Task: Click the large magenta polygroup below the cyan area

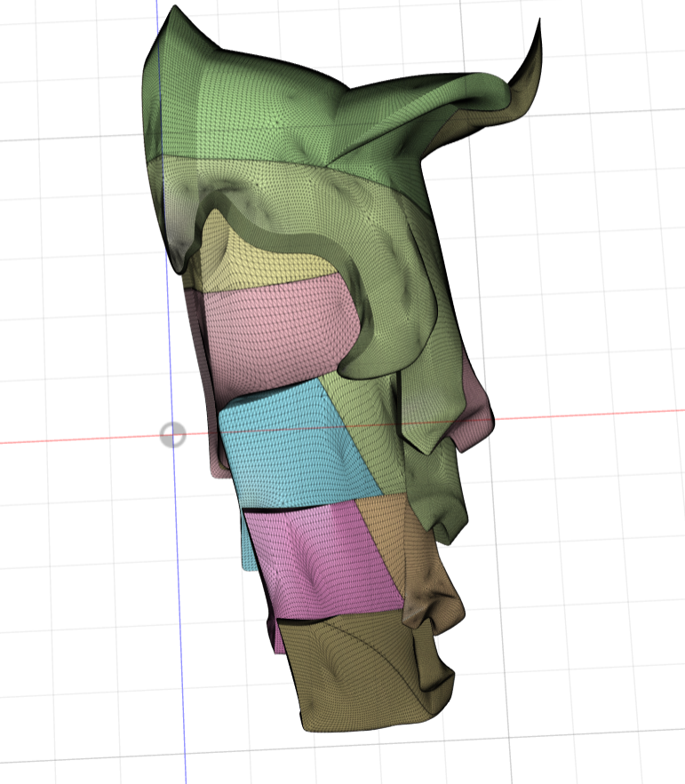Action: 325,560
